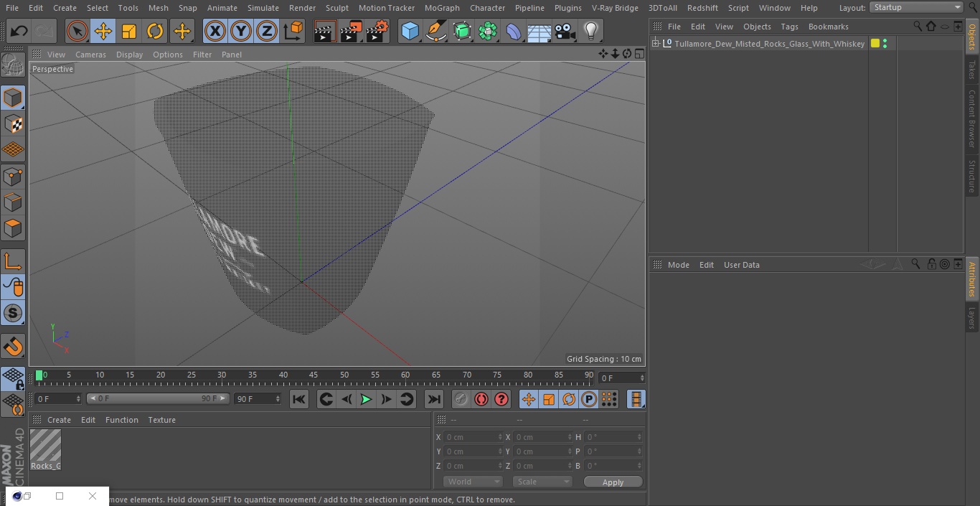Viewport: 980px width, 506px height.
Task: Switch to Edges mode
Action: point(13,202)
